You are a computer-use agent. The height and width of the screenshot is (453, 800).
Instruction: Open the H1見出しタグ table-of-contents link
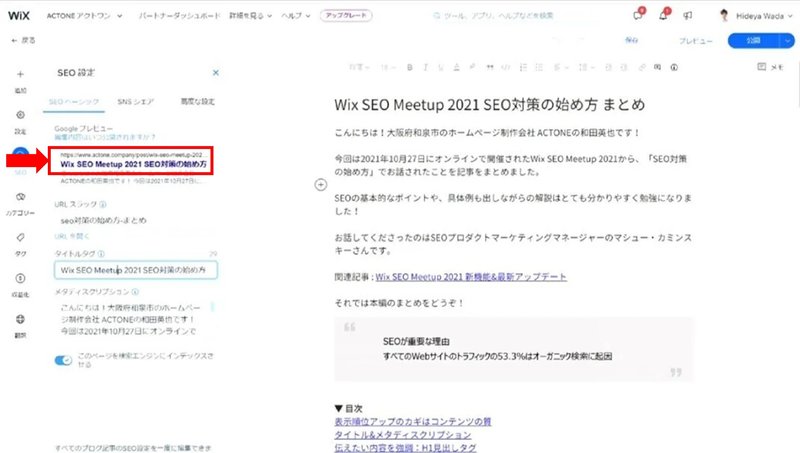point(405,448)
